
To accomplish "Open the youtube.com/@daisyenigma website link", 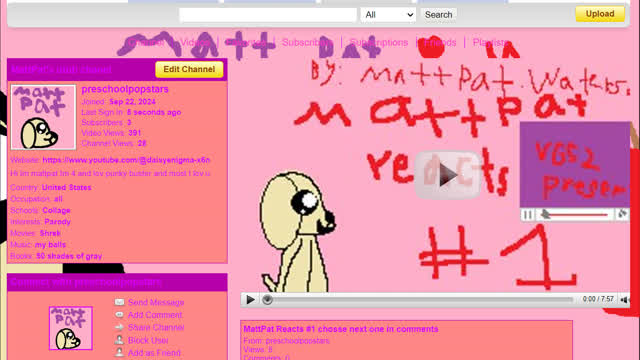I will pos(126,160).
